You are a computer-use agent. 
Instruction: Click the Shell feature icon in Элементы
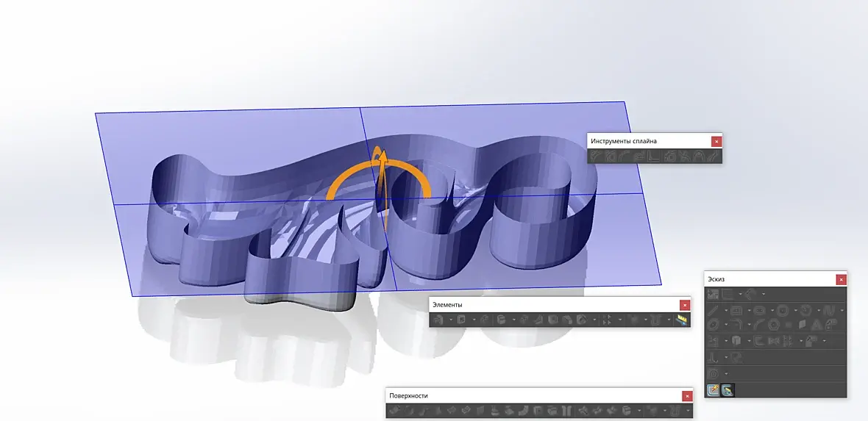(x=552, y=320)
